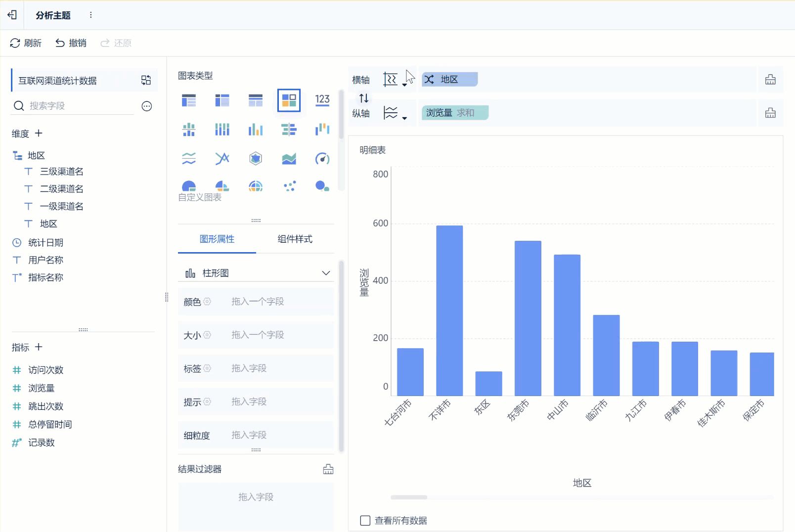Choose the gauge dashboard chart icon
795x532 pixels.
(x=322, y=159)
